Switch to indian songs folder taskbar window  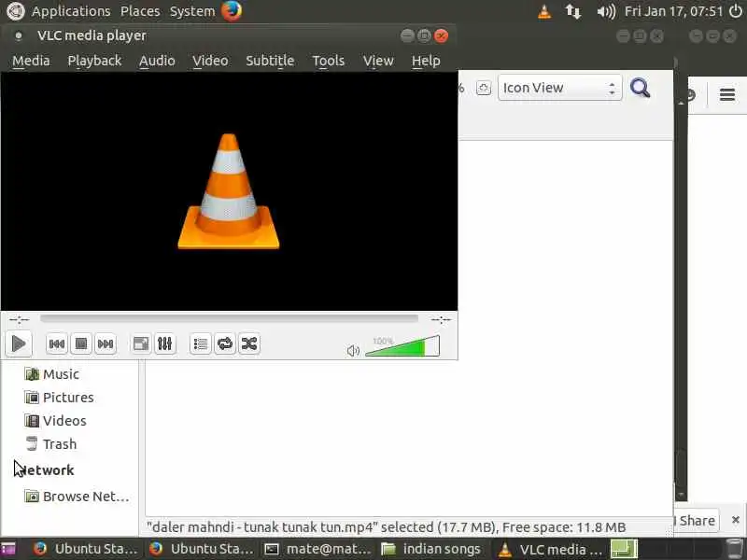pyautogui.click(x=432, y=549)
